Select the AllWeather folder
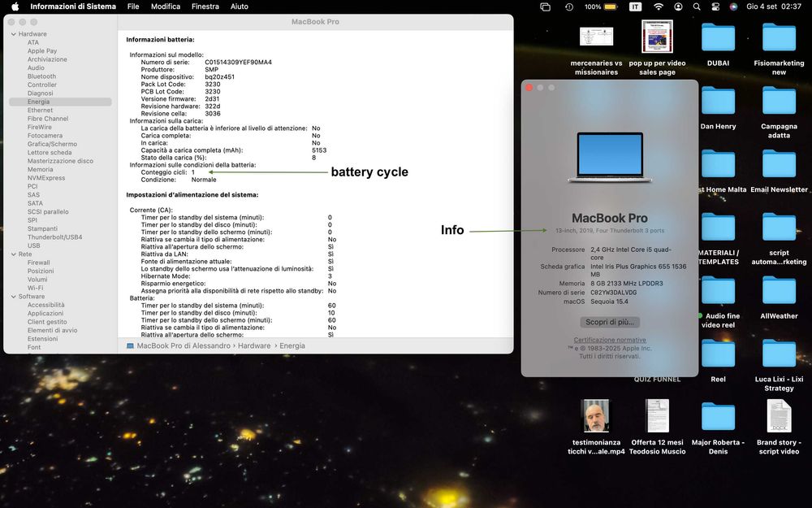 (x=779, y=291)
